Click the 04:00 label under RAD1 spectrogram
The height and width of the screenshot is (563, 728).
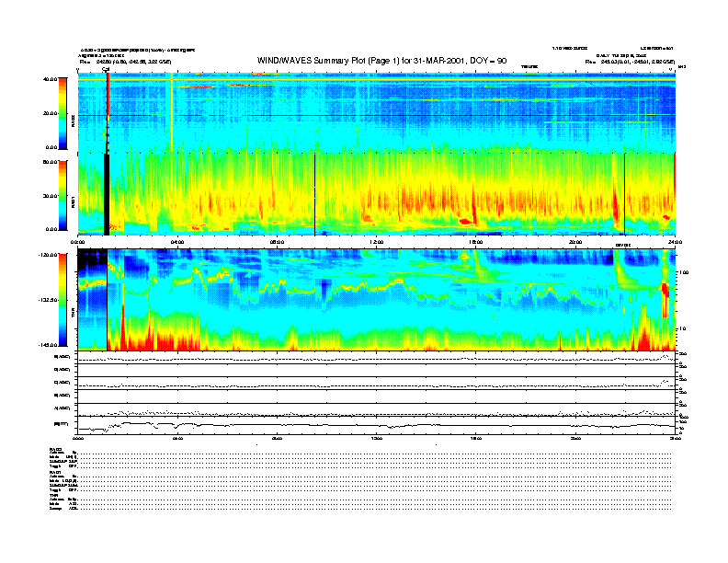tap(177, 242)
